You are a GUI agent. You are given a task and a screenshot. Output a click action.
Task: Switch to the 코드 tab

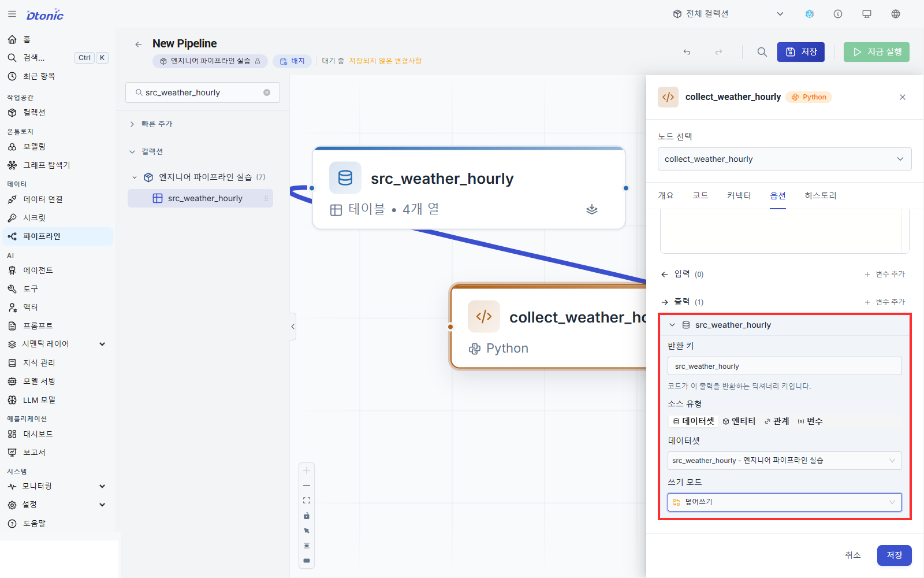tap(701, 195)
